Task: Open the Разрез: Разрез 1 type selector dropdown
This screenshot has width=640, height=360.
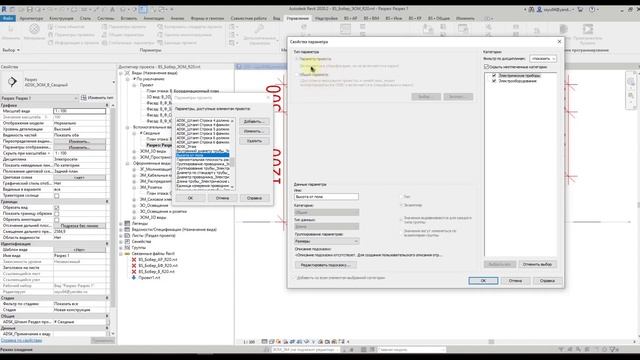Action: click(x=39, y=98)
